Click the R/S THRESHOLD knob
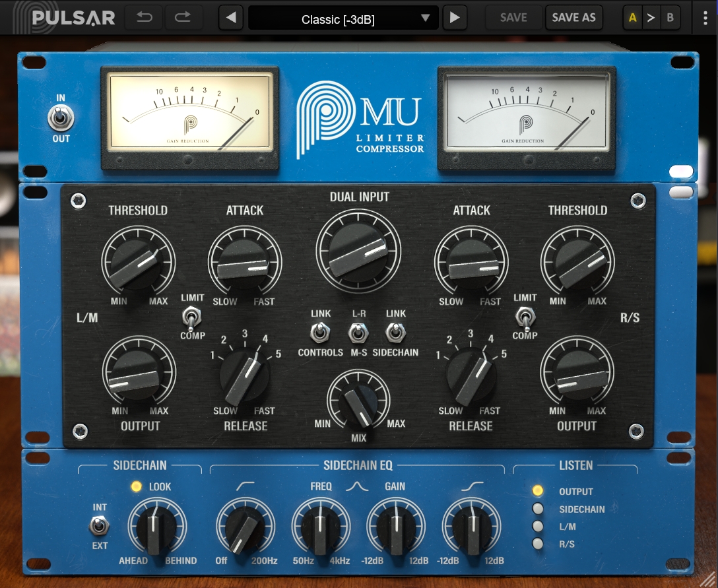The height and width of the screenshot is (588, 718). click(578, 262)
